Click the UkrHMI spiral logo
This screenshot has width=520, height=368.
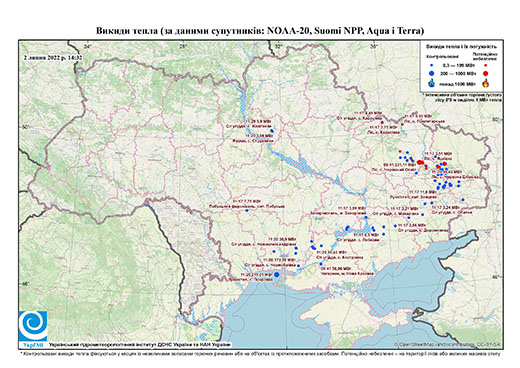33,326
